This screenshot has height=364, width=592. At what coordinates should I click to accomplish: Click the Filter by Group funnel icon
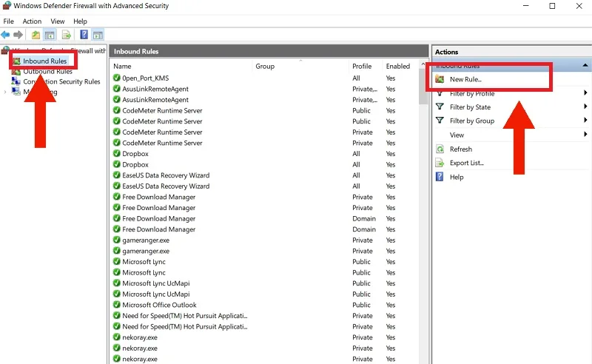(x=440, y=121)
